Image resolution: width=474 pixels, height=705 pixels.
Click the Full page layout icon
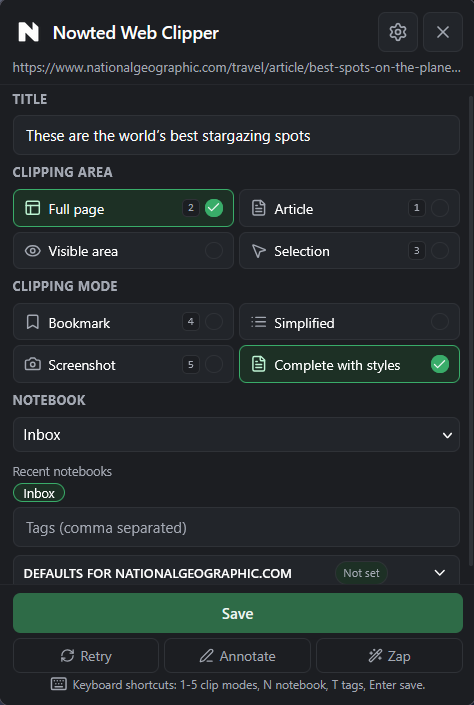(32, 208)
